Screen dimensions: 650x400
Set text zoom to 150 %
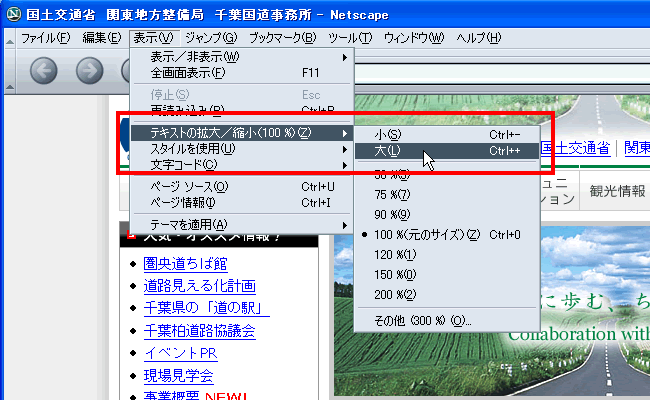pos(447,274)
